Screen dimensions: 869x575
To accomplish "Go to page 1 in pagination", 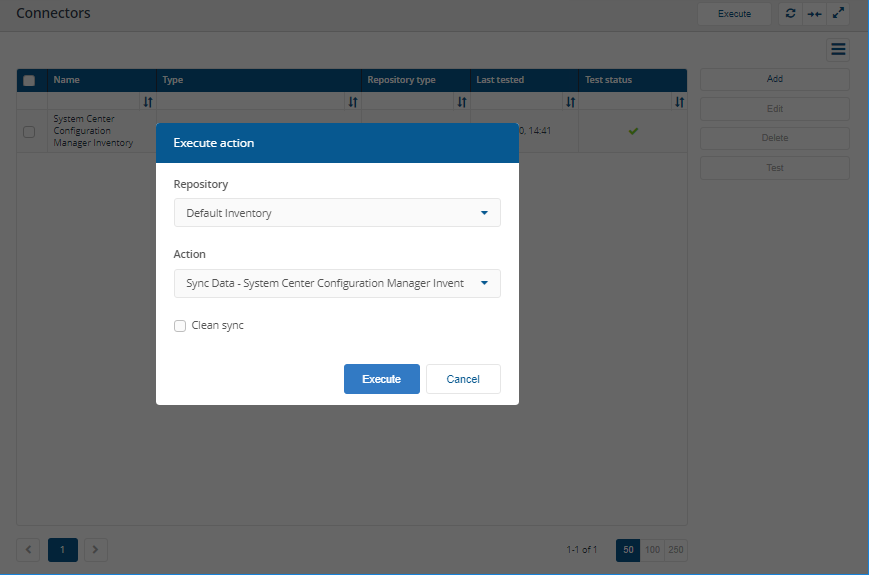I will point(62,550).
